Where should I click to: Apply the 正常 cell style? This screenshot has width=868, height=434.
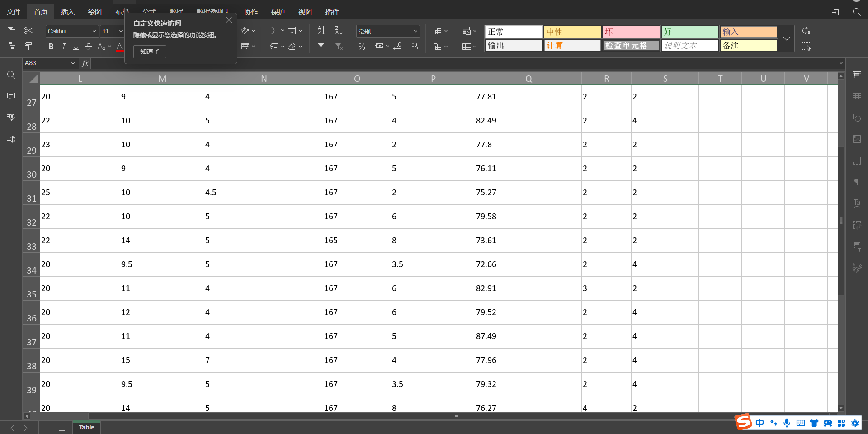(x=514, y=32)
